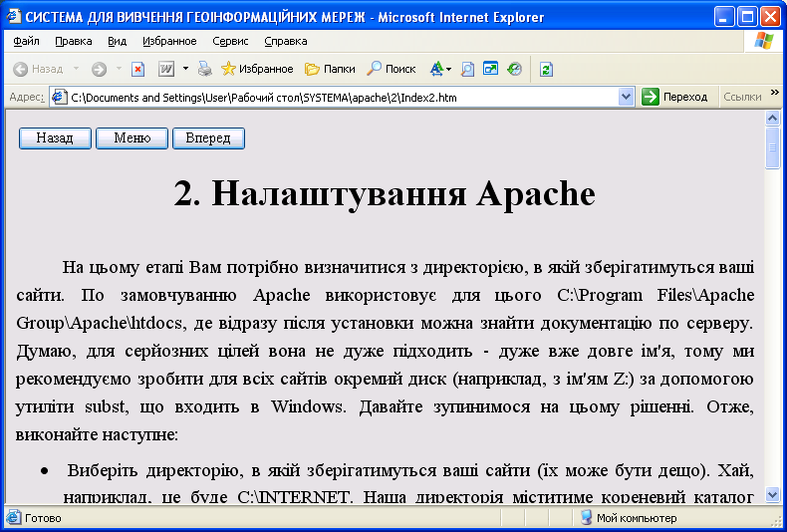Expand the Edit with Word dropdown arrow
Image resolution: width=787 pixels, height=532 pixels.
click(185, 69)
